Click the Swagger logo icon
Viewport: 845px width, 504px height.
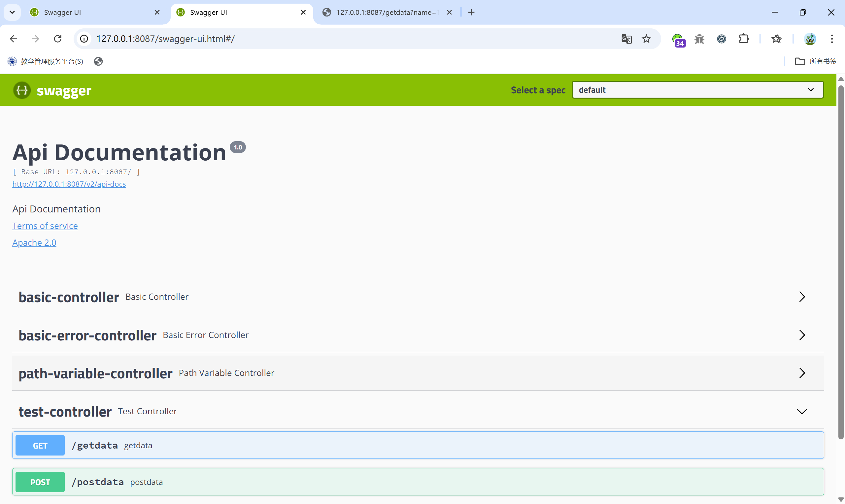coord(22,90)
